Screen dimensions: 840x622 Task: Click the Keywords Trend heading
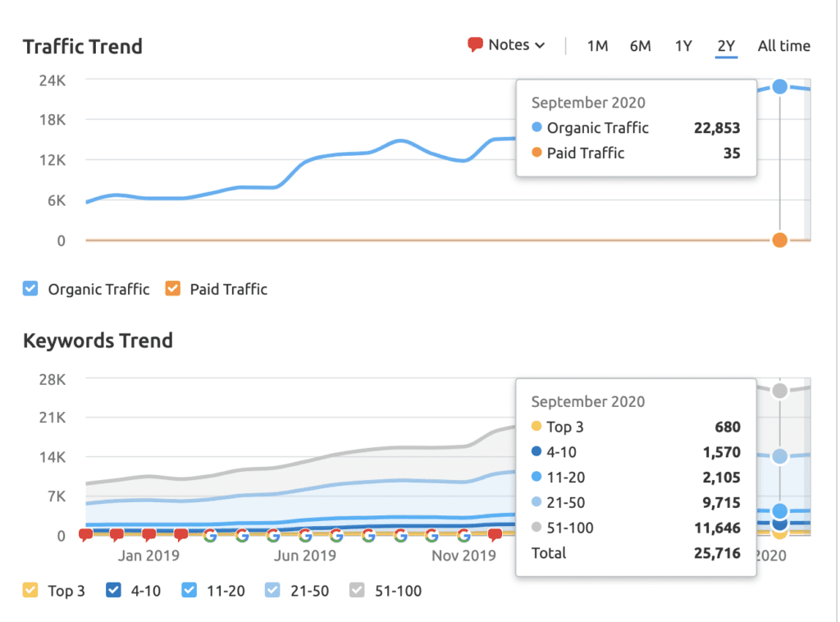[x=98, y=341]
